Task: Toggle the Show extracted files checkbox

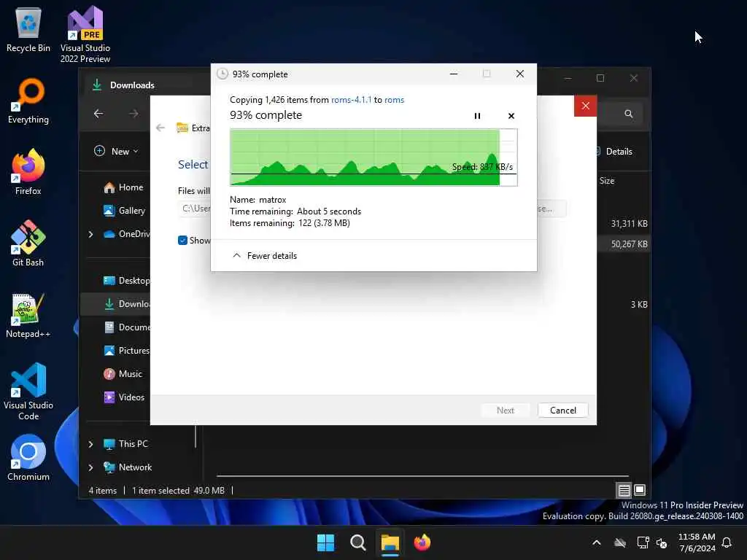Action: tap(182, 241)
